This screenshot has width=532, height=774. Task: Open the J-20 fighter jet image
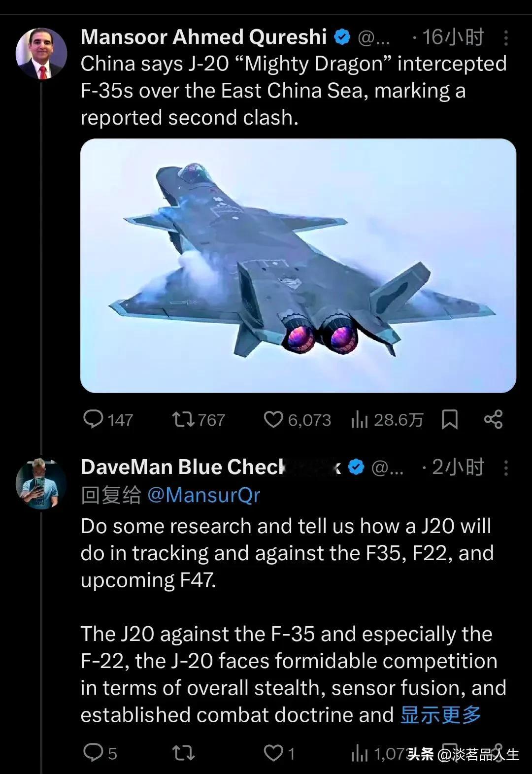point(298,266)
